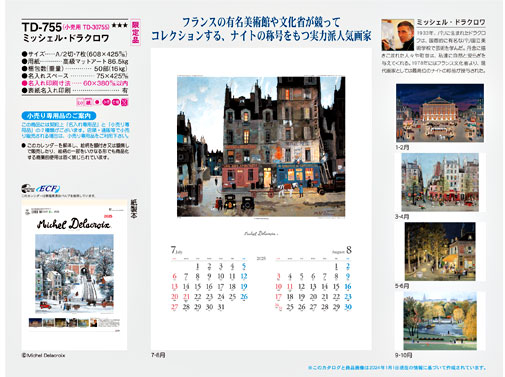
Task: Click the second pink square feature icon
Action: [89, 102]
